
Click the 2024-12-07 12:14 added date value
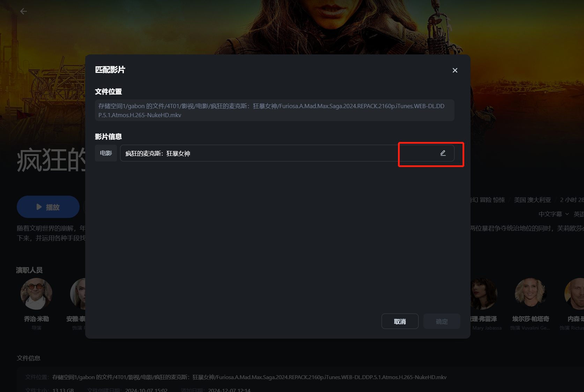pos(229,390)
